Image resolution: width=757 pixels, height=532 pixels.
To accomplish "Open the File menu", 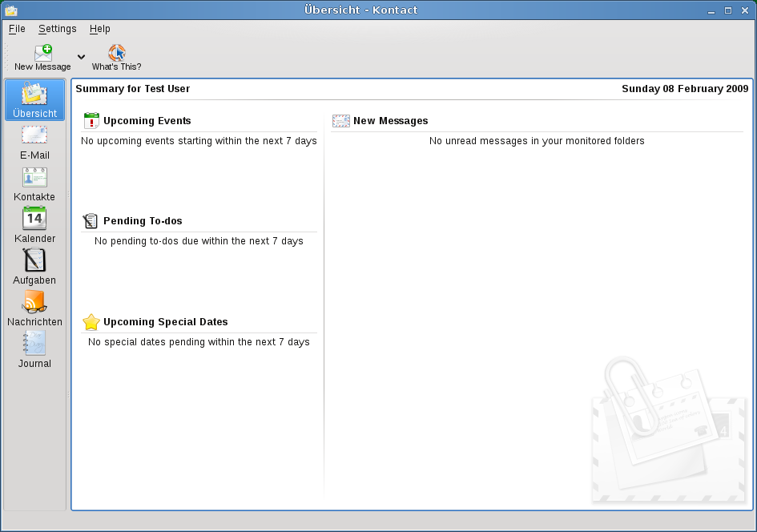I will pos(17,29).
